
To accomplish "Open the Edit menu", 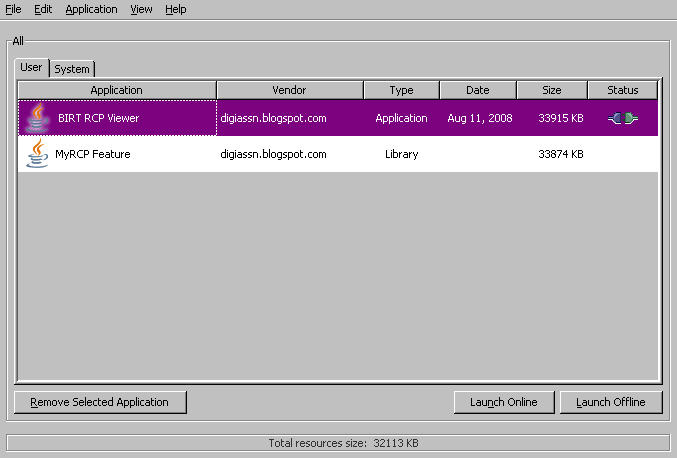I will pyautogui.click(x=43, y=9).
